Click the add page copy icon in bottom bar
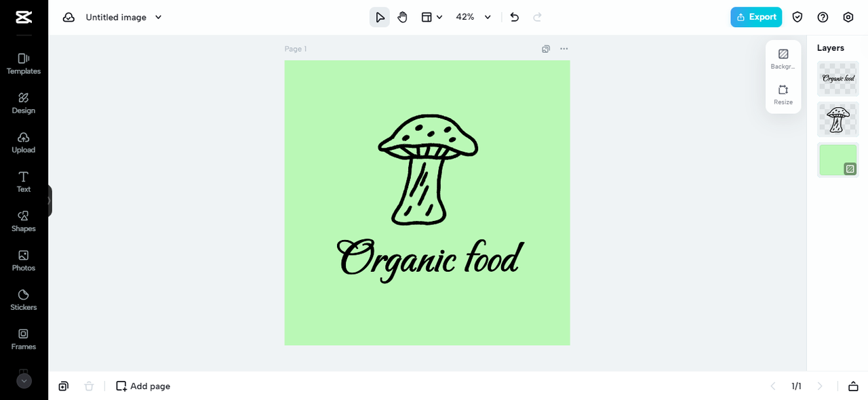Screen dimensions: 868x400 coord(63,386)
